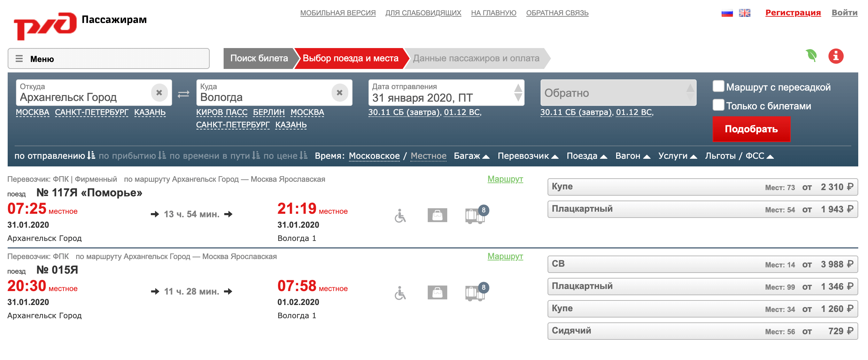Select Плацкартный for 1 346 ₽
The image size is (868, 360).
[703, 287]
